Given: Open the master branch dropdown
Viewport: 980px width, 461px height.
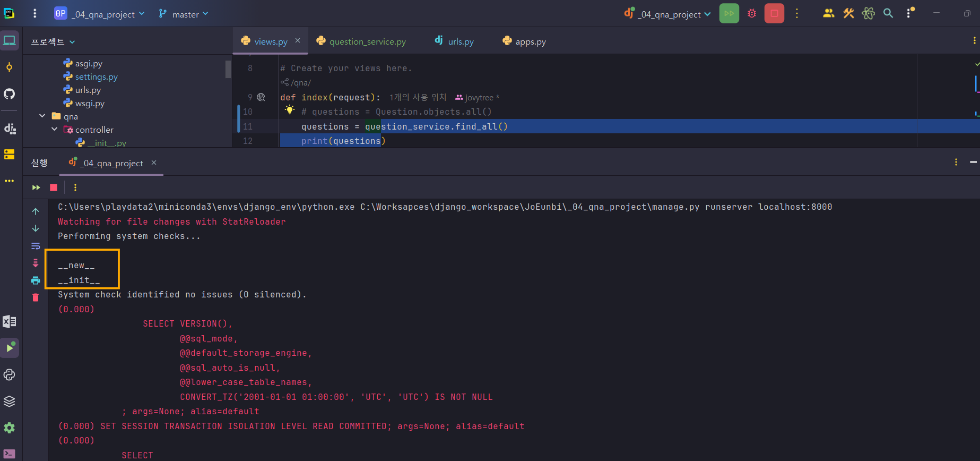Looking at the screenshot, I should point(184,14).
